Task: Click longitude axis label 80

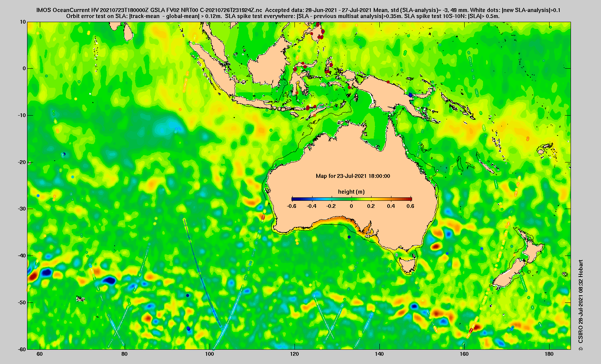Action: (125, 354)
